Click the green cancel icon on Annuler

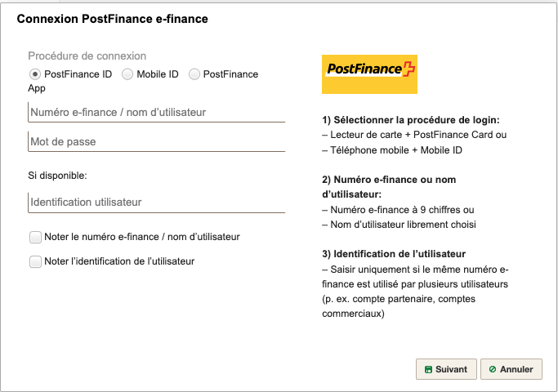pos(493,369)
